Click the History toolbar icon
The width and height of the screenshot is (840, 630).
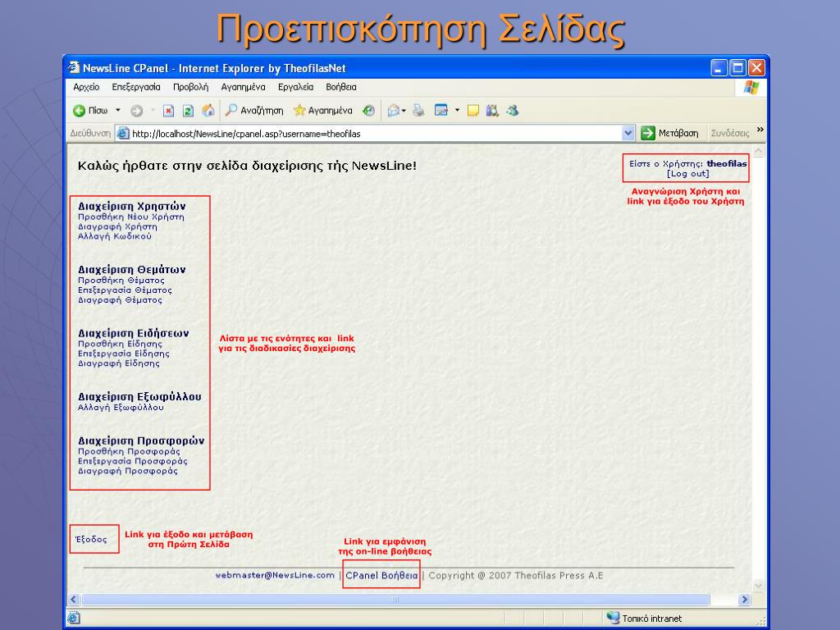368,111
